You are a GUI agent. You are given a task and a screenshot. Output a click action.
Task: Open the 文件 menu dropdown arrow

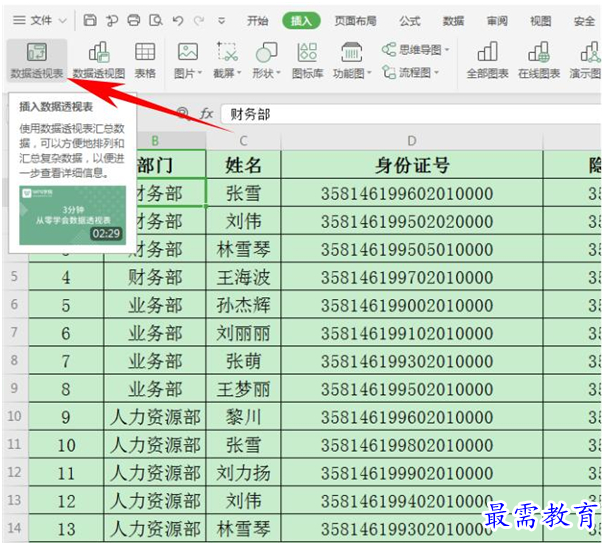(x=63, y=20)
